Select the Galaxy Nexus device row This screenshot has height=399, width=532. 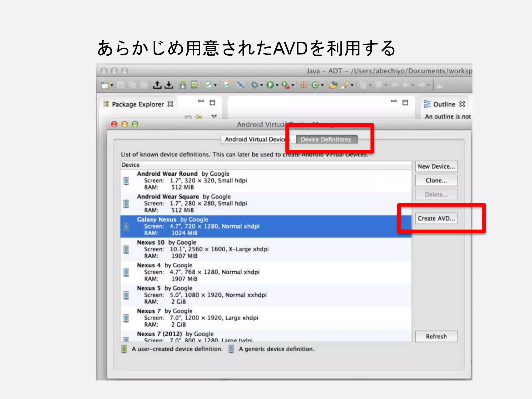(266, 226)
